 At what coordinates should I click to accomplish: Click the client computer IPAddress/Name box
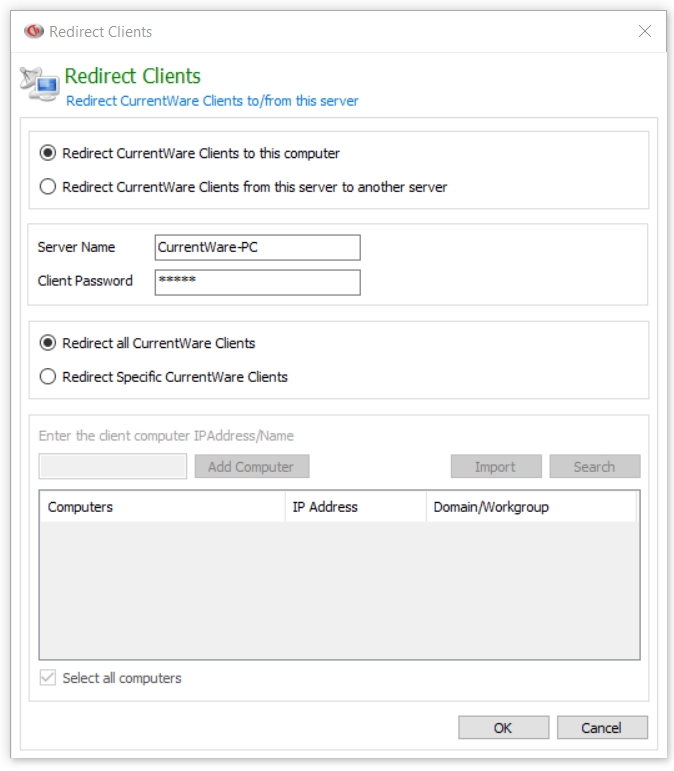(112, 467)
